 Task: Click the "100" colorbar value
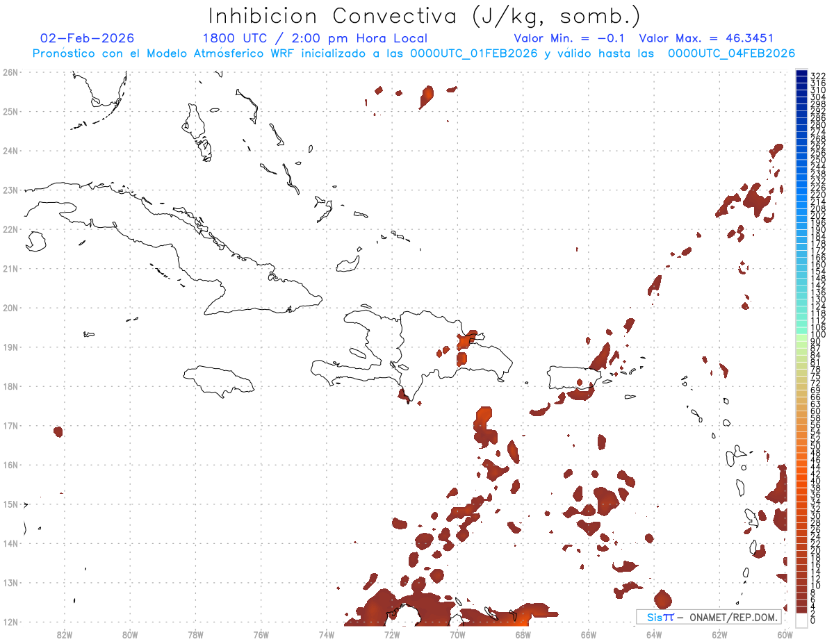pyautogui.click(x=818, y=335)
